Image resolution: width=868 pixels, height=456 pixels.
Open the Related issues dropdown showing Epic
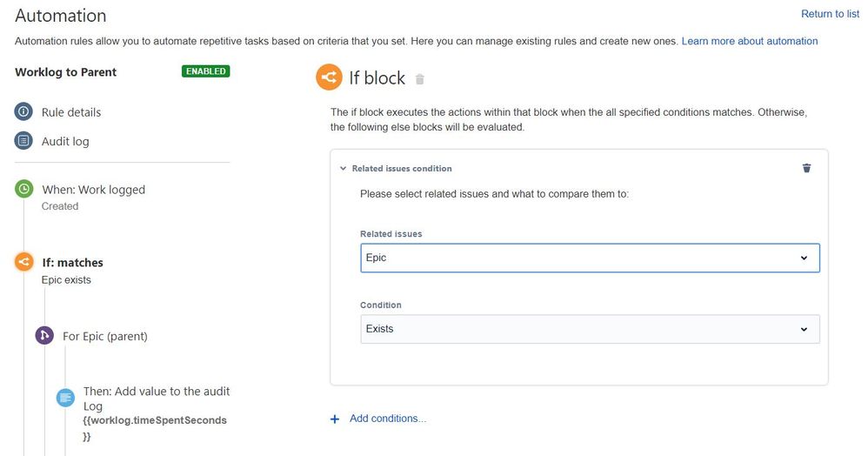590,258
